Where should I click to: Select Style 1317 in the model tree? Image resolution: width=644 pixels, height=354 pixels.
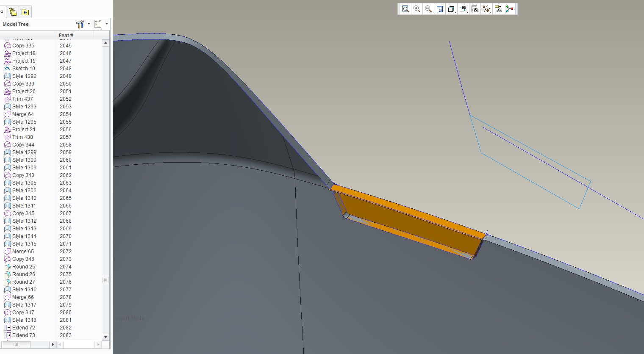pos(24,305)
